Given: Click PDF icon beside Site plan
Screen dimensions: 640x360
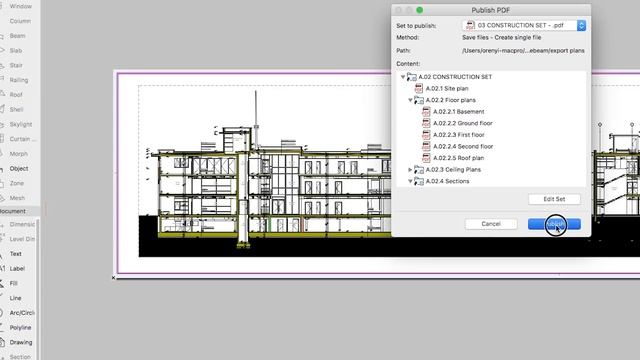Looking at the screenshot, I should [x=419, y=89].
